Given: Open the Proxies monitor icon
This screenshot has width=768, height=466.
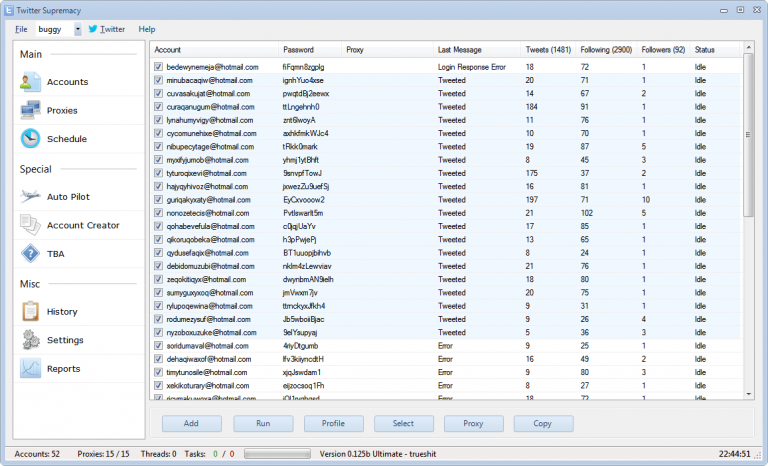Looking at the screenshot, I should pyautogui.click(x=30, y=110).
